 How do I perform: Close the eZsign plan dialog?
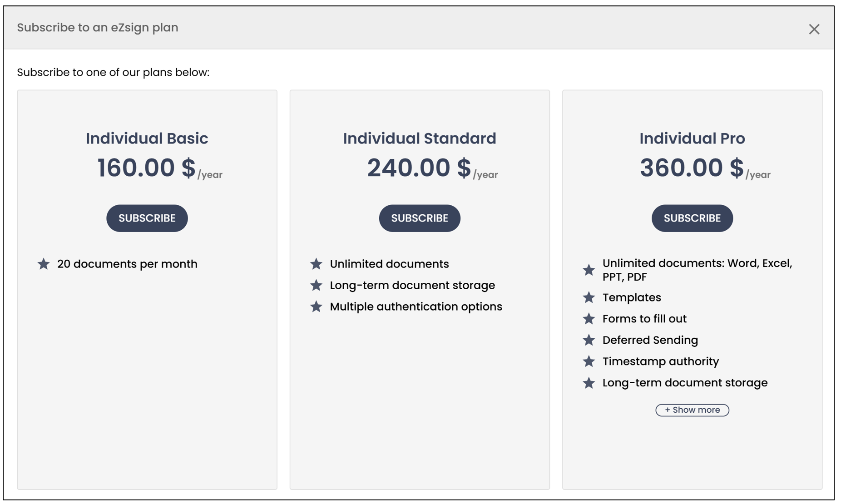click(x=814, y=29)
